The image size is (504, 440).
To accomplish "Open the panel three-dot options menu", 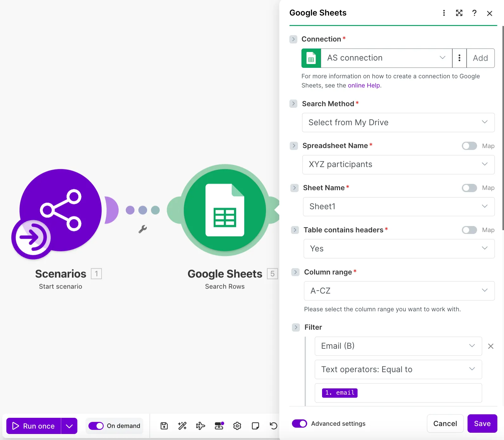I will click(444, 13).
